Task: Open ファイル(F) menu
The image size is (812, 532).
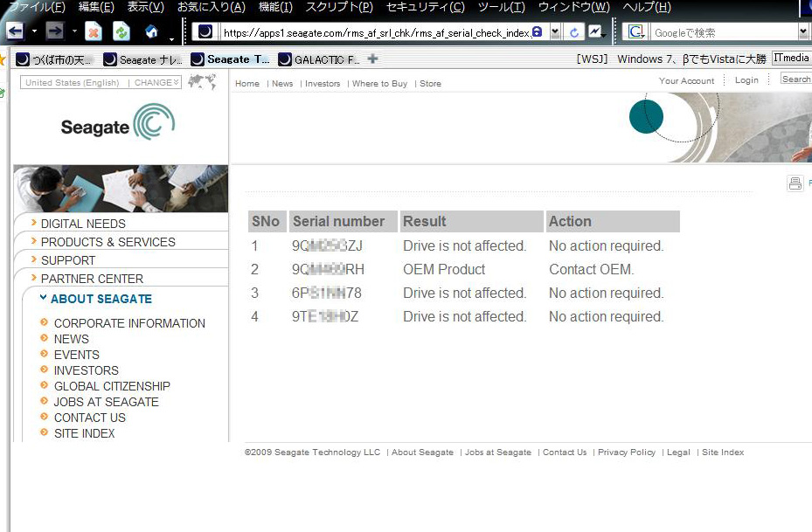Action: [x=38, y=7]
